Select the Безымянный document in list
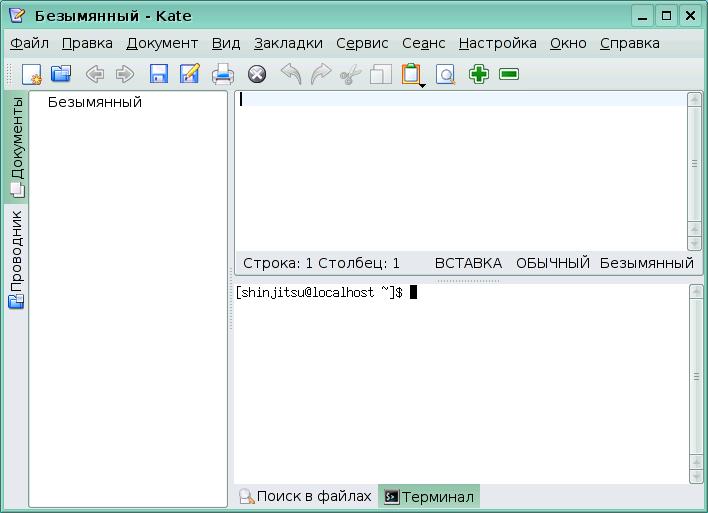The height and width of the screenshot is (513, 708). (x=95, y=102)
